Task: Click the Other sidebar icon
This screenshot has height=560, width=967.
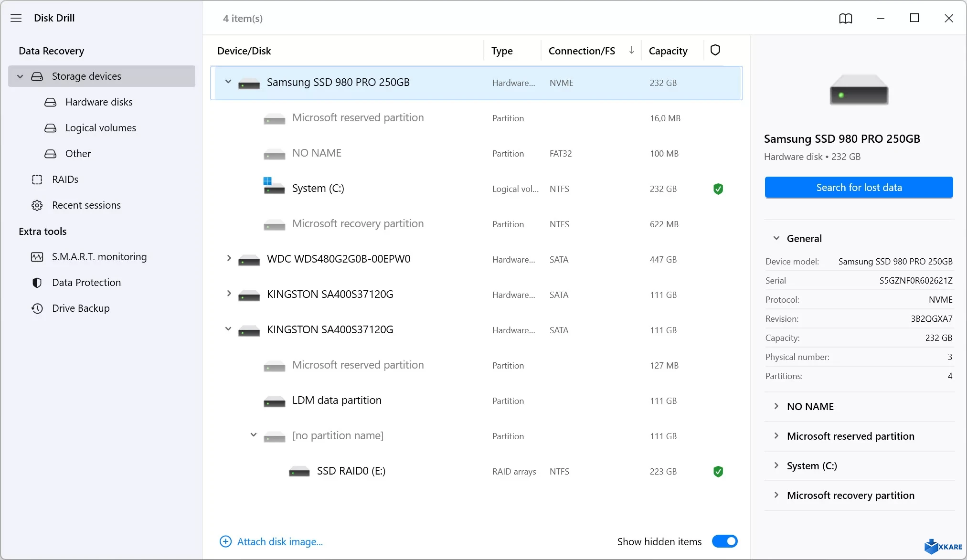Action: [x=51, y=154]
